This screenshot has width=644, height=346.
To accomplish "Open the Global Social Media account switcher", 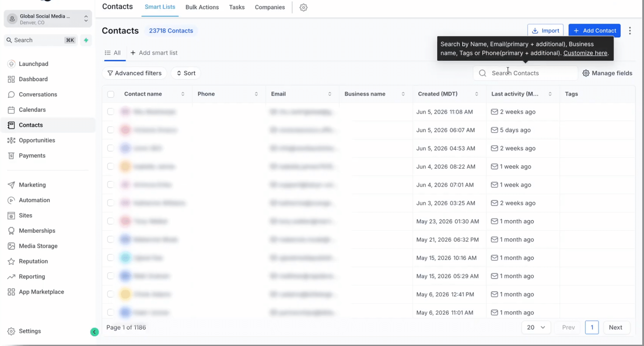I will 48,19.
